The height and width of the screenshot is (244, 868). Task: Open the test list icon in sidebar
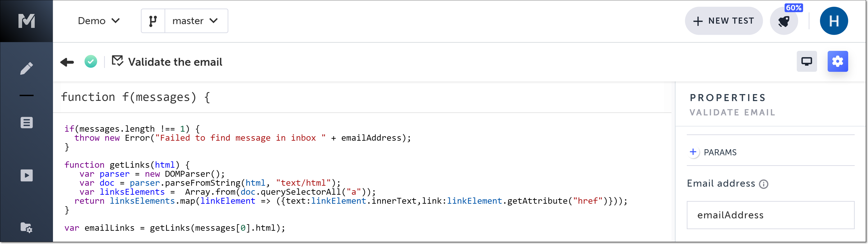[26, 122]
